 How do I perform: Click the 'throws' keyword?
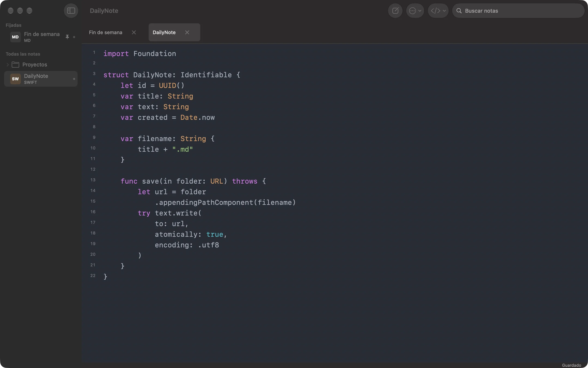coord(244,181)
